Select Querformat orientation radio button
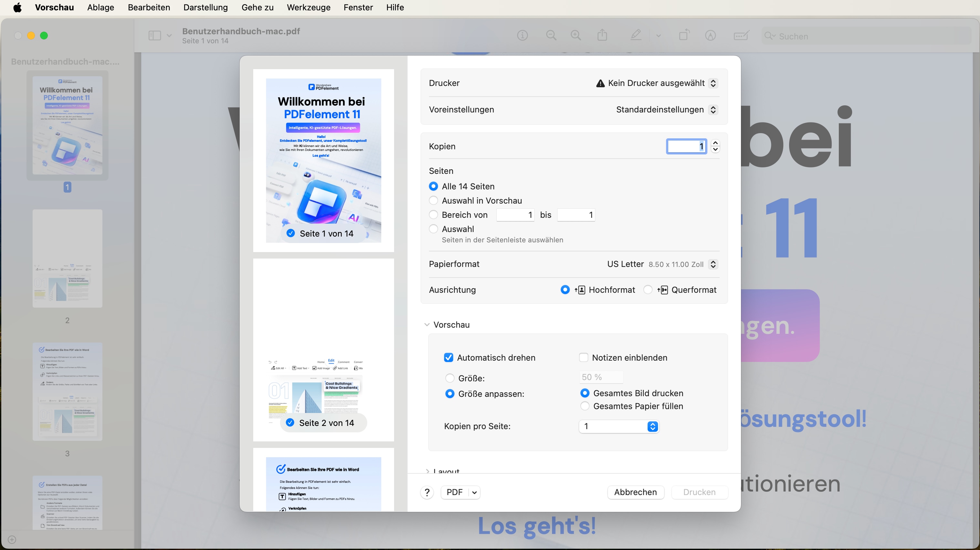 tap(648, 290)
